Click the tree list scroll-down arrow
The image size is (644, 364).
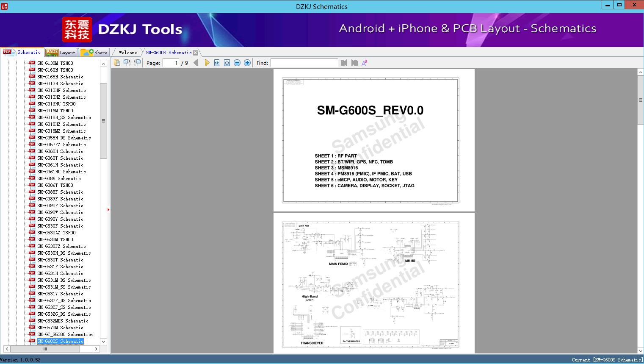[103, 342]
